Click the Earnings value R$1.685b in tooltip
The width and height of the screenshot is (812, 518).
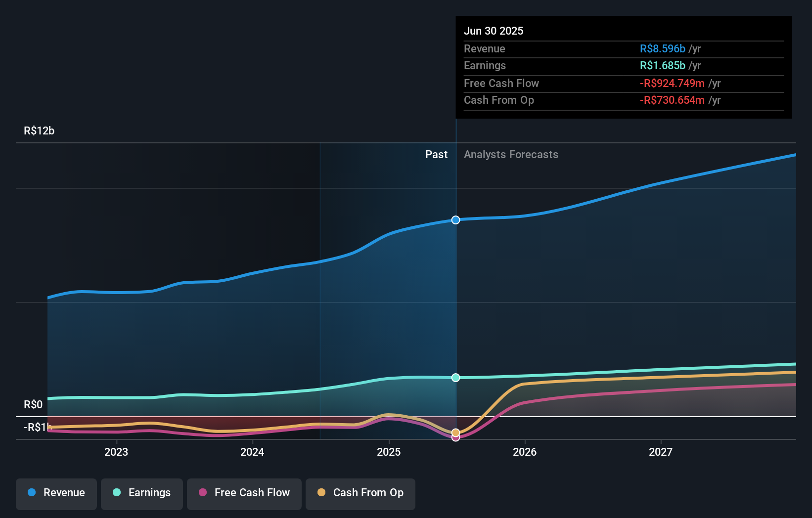pyautogui.click(x=662, y=65)
